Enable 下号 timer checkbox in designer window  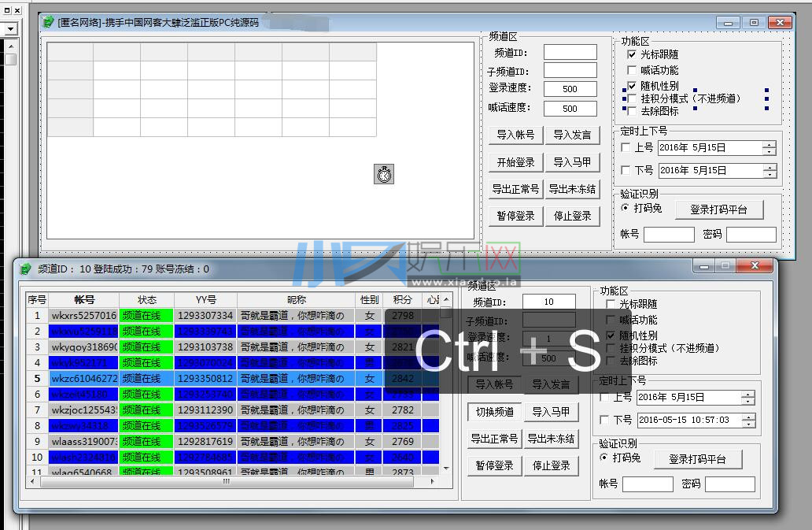click(x=626, y=170)
